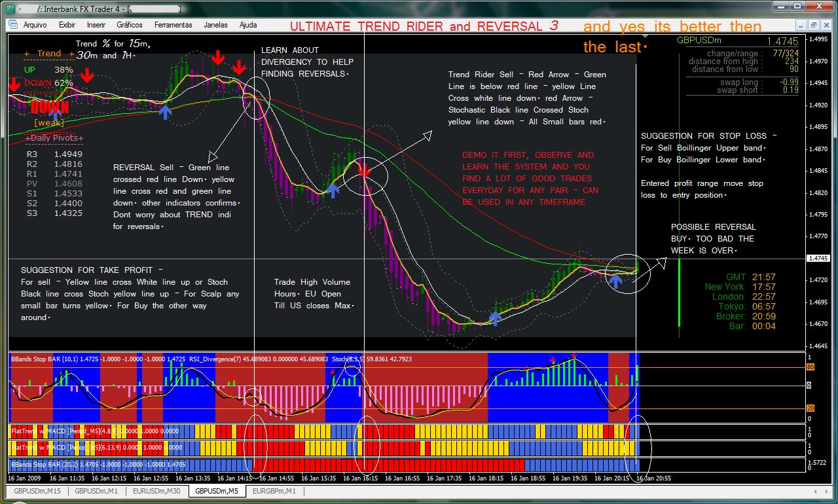Click the chart document icon beside Arquivo
This screenshot has height=504, width=838.
tap(14, 25)
